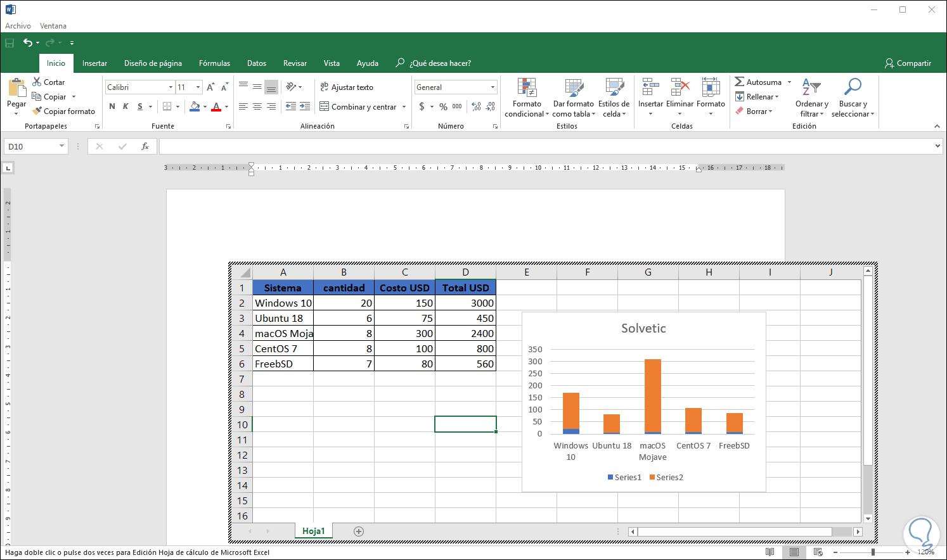Screen dimensions: 947x560
Task: Open Buscar y seleccionar
Action: [853, 98]
